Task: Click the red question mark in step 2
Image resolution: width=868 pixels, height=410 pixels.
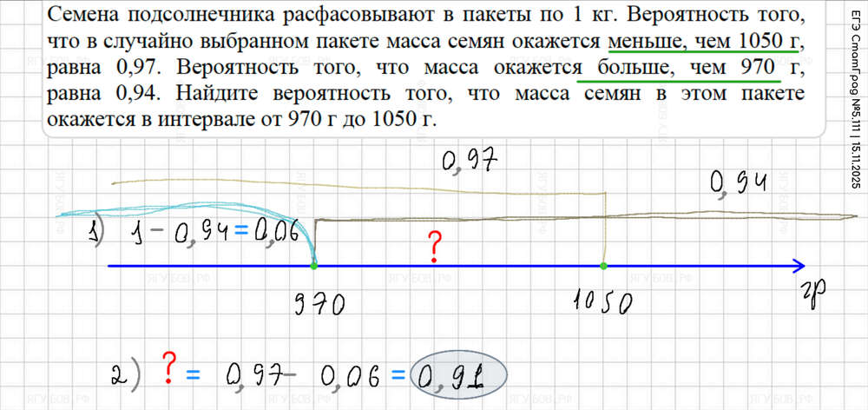Action: [168, 369]
